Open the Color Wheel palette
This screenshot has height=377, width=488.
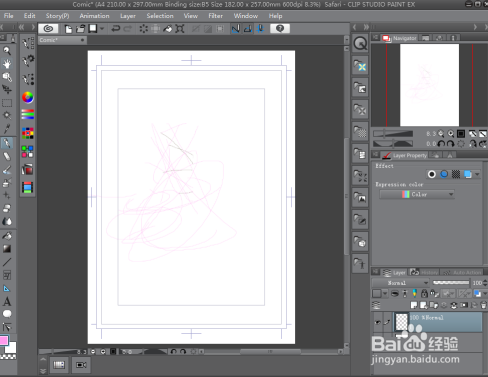click(x=28, y=97)
